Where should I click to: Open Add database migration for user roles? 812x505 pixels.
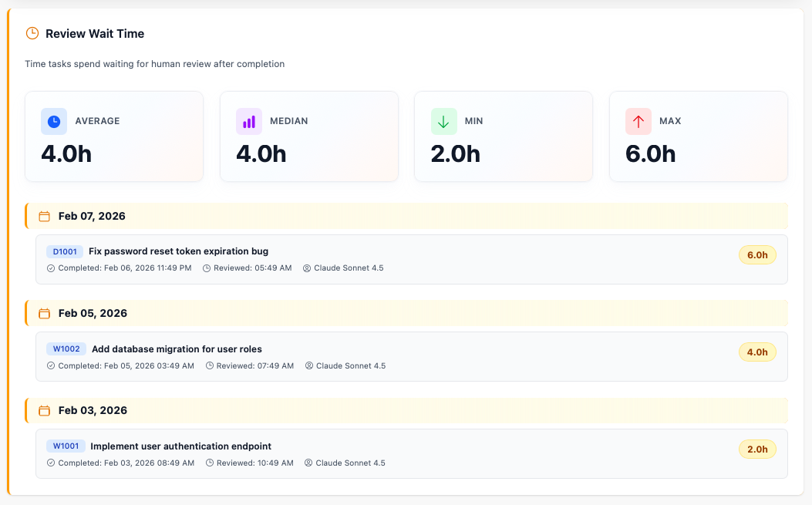click(177, 349)
